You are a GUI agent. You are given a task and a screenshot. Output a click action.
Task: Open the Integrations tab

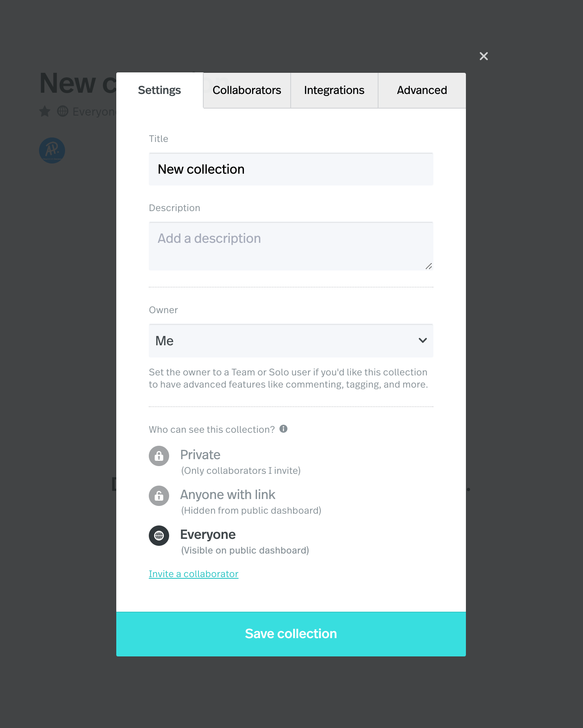click(334, 90)
